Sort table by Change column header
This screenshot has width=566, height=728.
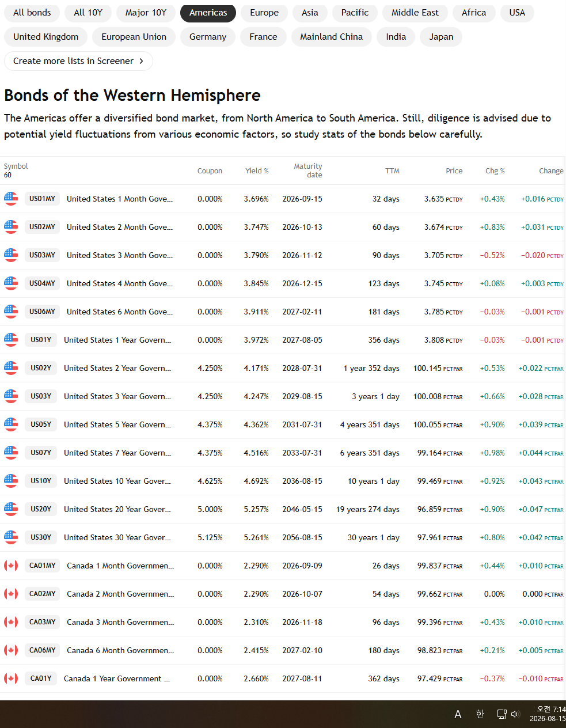tap(551, 171)
